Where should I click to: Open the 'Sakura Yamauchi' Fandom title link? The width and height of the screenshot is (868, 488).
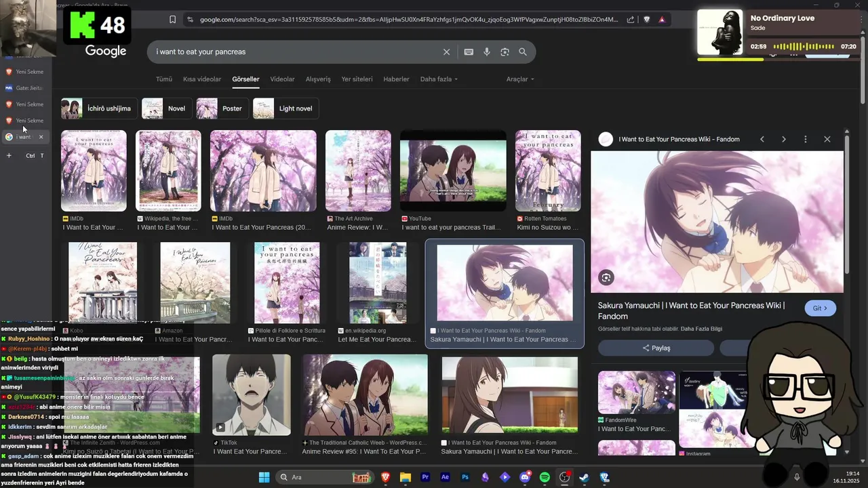pyautogui.click(x=691, y=310)
